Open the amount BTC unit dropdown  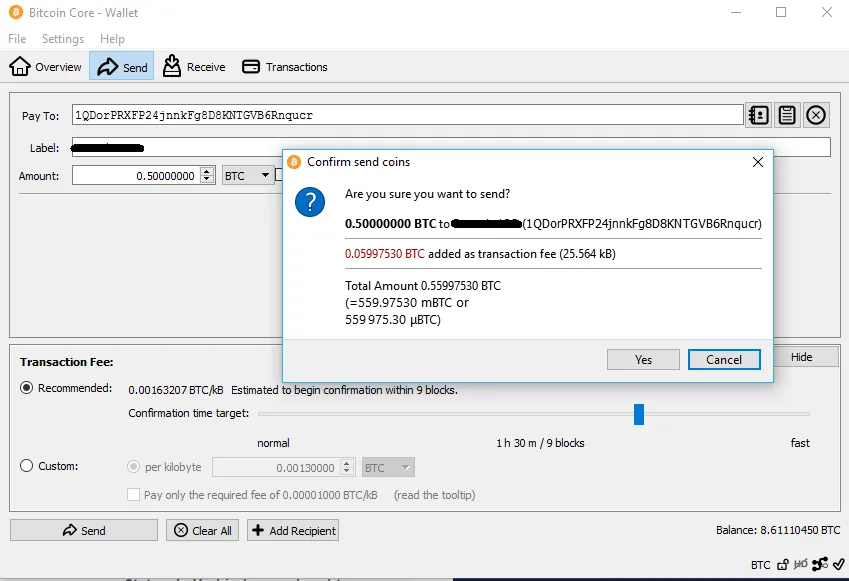[247, 175]
